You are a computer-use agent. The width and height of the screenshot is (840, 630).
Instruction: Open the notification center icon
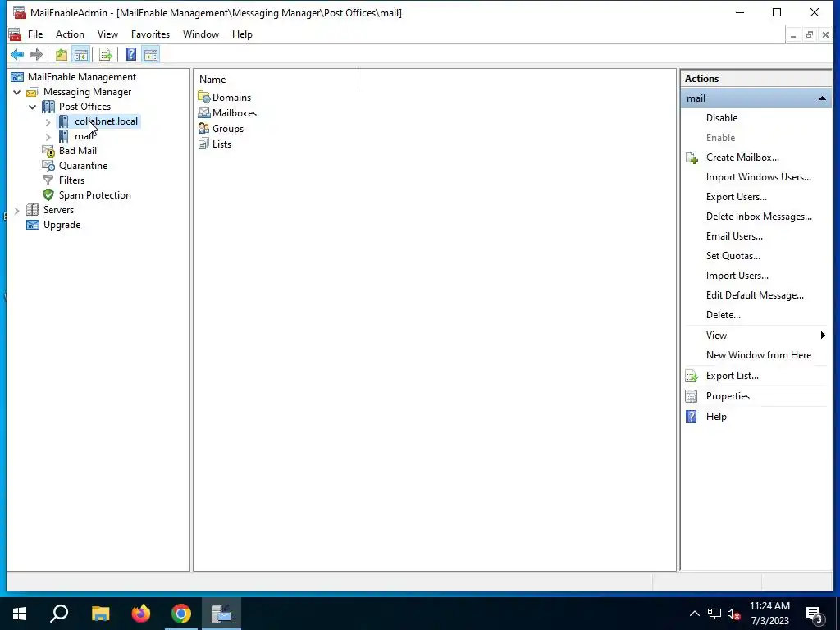pos(815,614)
